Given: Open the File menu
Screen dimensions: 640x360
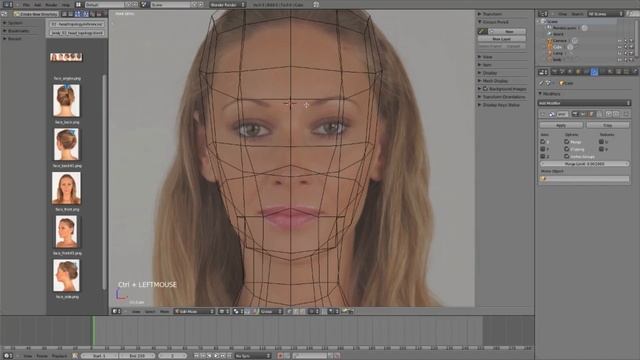Looking at the screenshot, I should [x=26, y=5].
